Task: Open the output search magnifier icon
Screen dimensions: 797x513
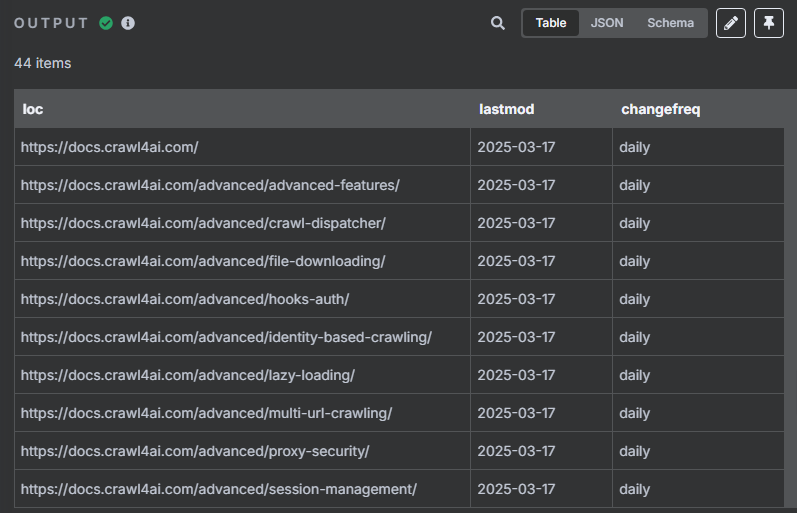Action: (498, 23)
